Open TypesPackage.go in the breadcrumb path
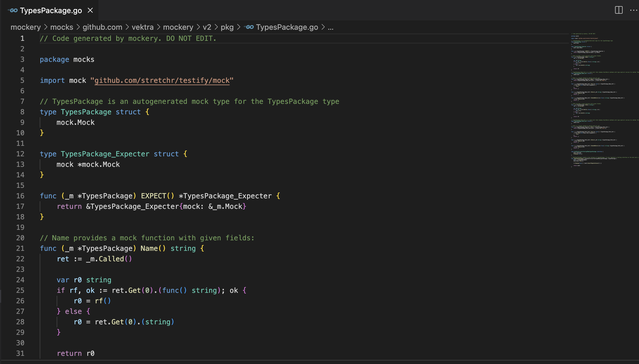Screen dimensions: 639x364 coord(287,27)
